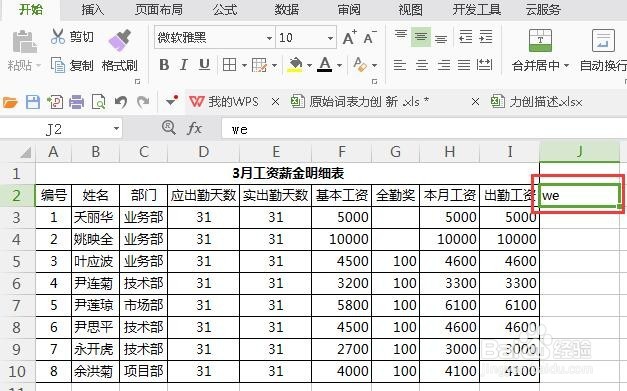Click the justify alignment icon
This screenshot has height=391, width=627.
[464, 65]
